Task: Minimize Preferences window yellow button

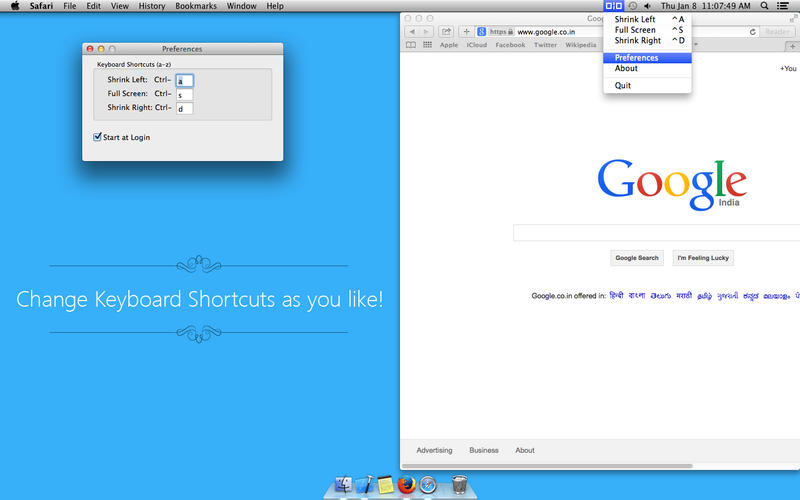Action: coord(101,49)
